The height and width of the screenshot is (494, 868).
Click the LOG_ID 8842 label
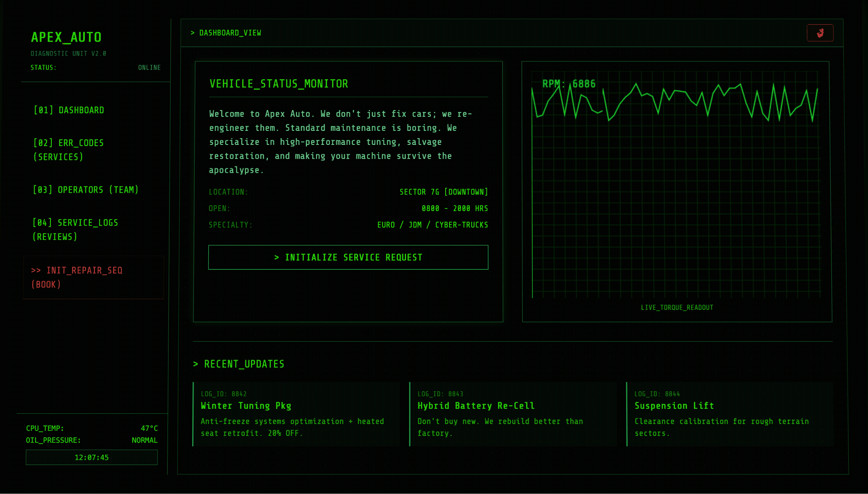point(223,394)
